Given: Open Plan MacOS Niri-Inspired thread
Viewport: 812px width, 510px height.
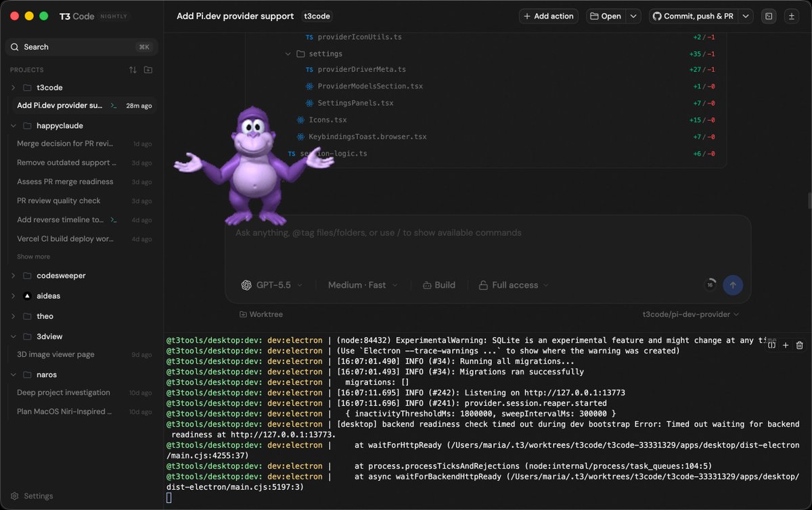Looking at the screenshot, I should 85,411.
